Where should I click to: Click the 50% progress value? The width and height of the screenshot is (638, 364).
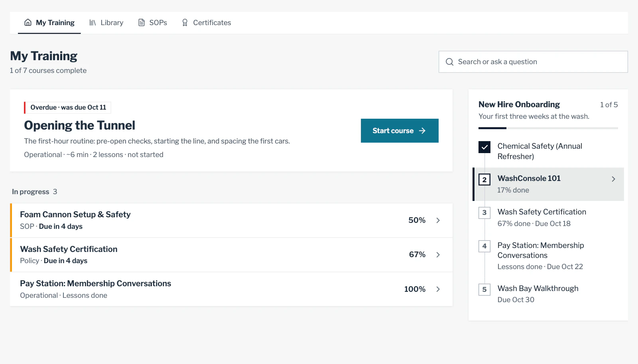[417, 220]
